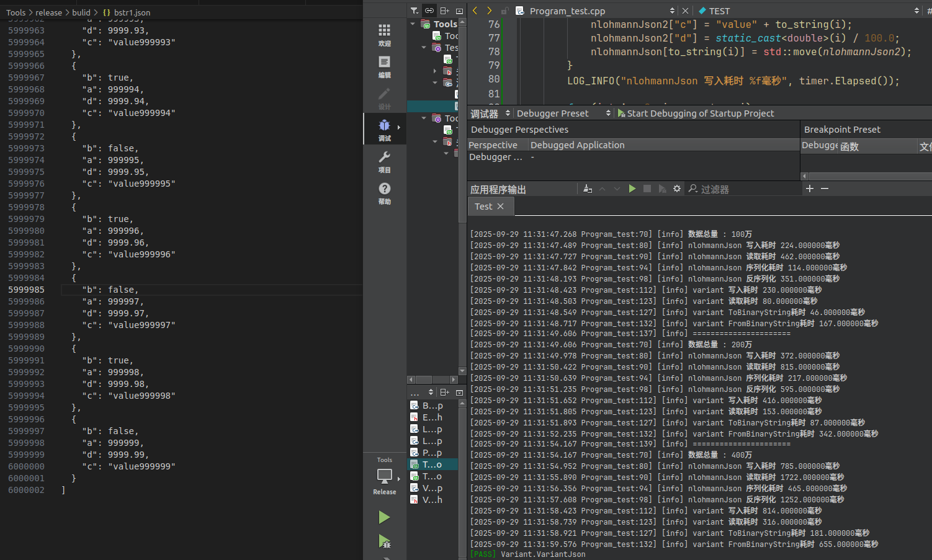The image size is (932, 560).
Task: Open the 项目 (Projects) mode in sidebar
Action: coord(384,161)
